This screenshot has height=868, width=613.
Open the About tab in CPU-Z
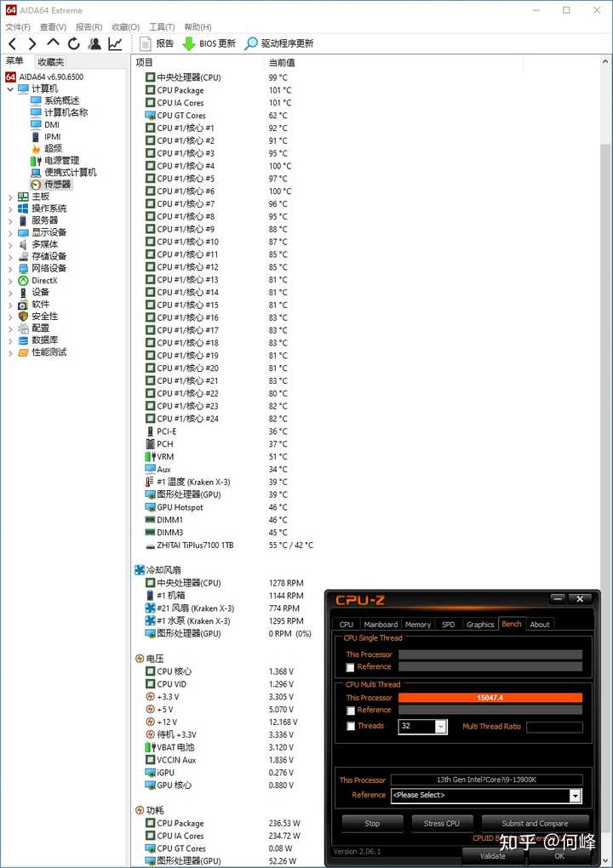pos(540,625)
